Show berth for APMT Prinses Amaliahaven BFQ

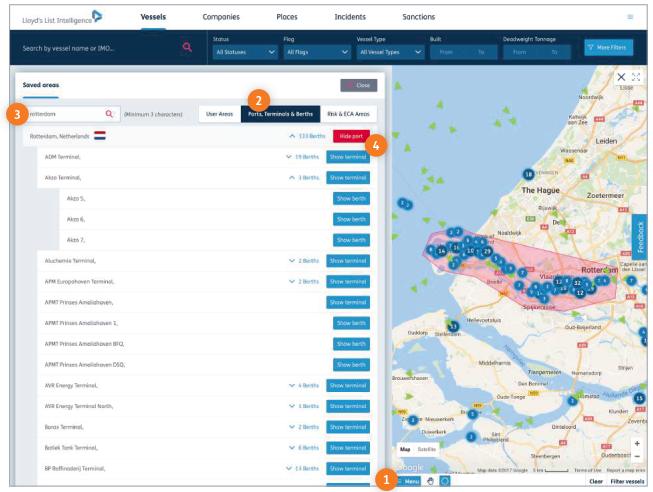pos(351,344)
